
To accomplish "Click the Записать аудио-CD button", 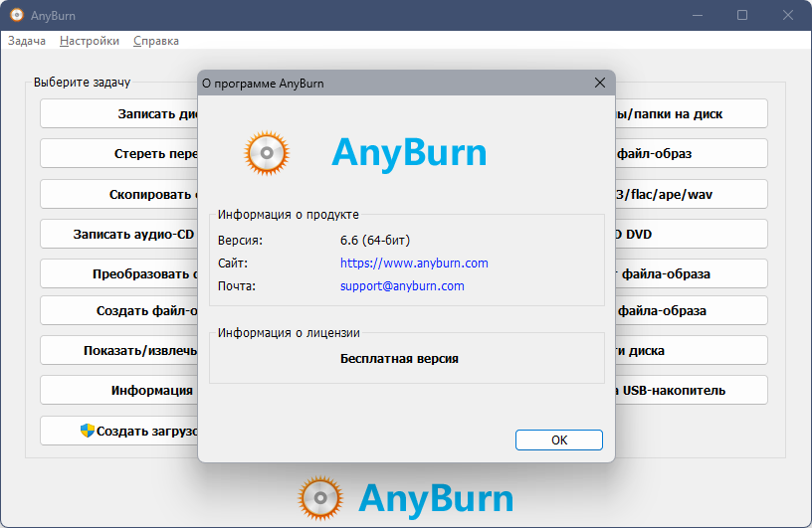I will point(119,235).
